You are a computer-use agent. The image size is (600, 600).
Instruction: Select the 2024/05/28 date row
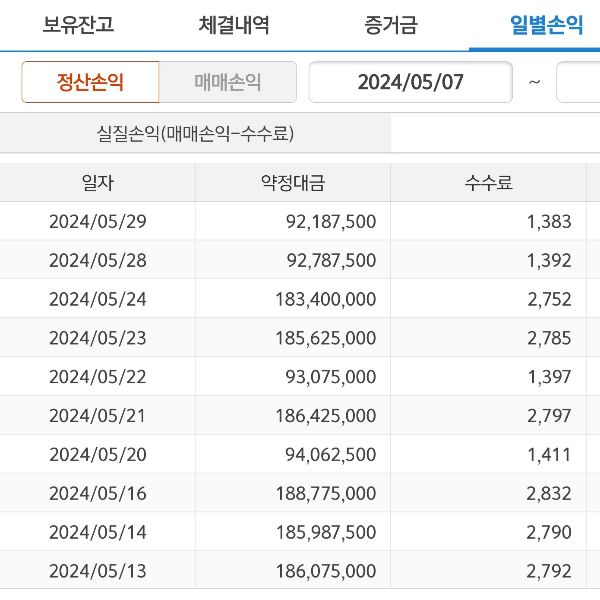tap(97, 260)
